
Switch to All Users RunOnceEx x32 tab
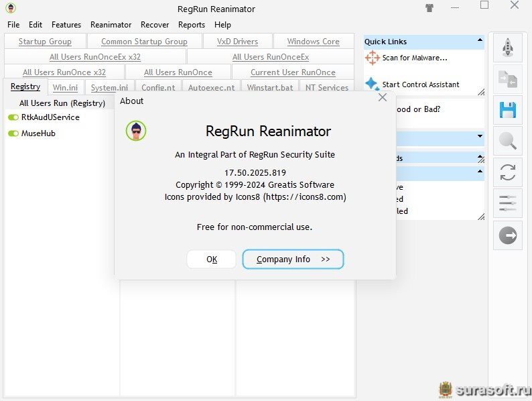pos(95,57)
